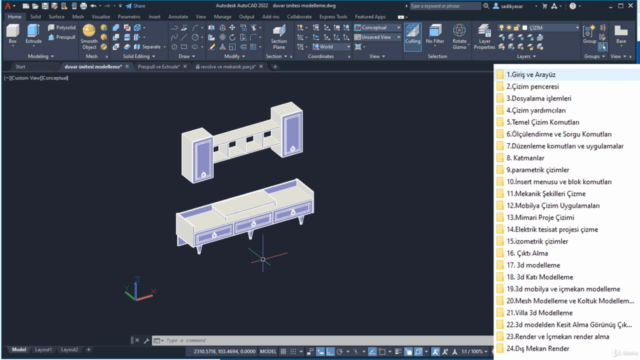This screenshot has width=640, height=360.
Task: Expand the Solid Editing panel
Action: (139, 56)
